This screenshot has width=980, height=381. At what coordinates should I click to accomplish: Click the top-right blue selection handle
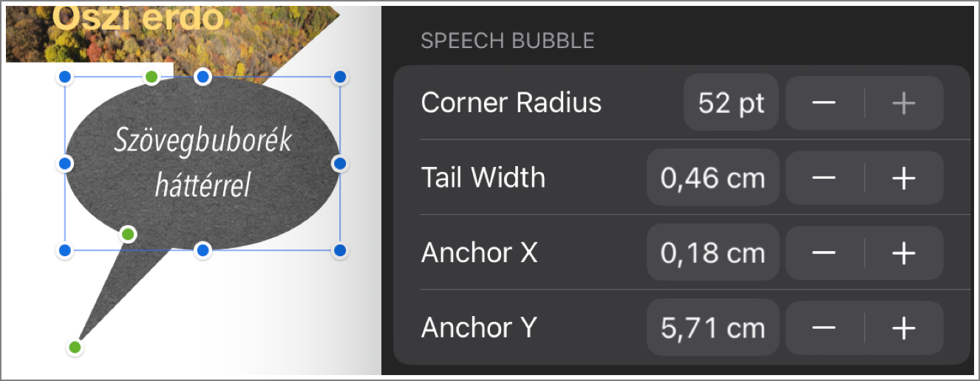point(340,76)
